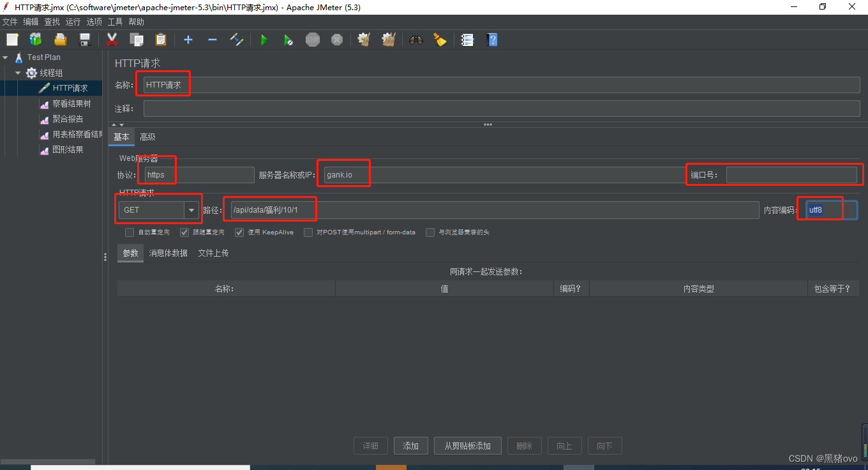Enable the 自动重定向 checkbox
Image resolution: width=868 pixels, height=470 pixels.
click(x=130, y=232)
